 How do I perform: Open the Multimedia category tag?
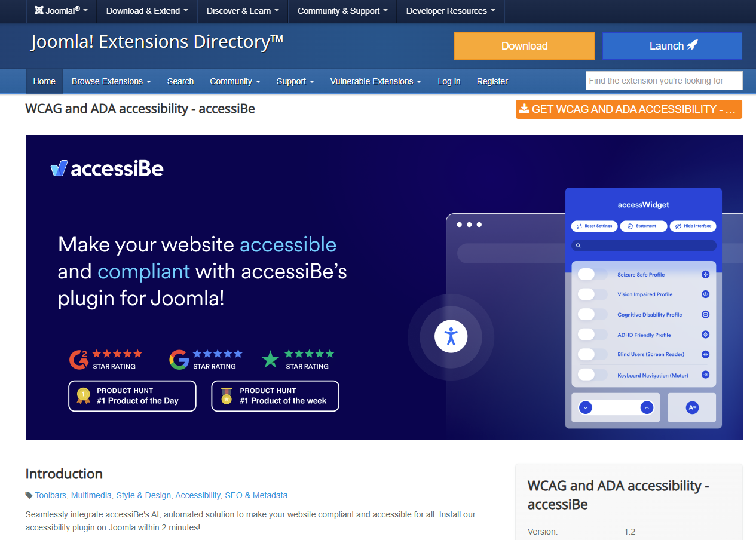pos(91,495)
